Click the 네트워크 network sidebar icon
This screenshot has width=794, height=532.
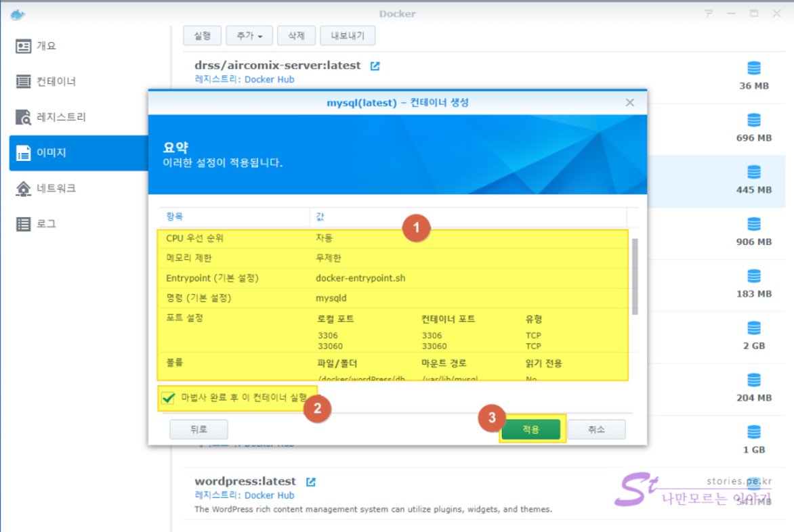pos(24,188)
